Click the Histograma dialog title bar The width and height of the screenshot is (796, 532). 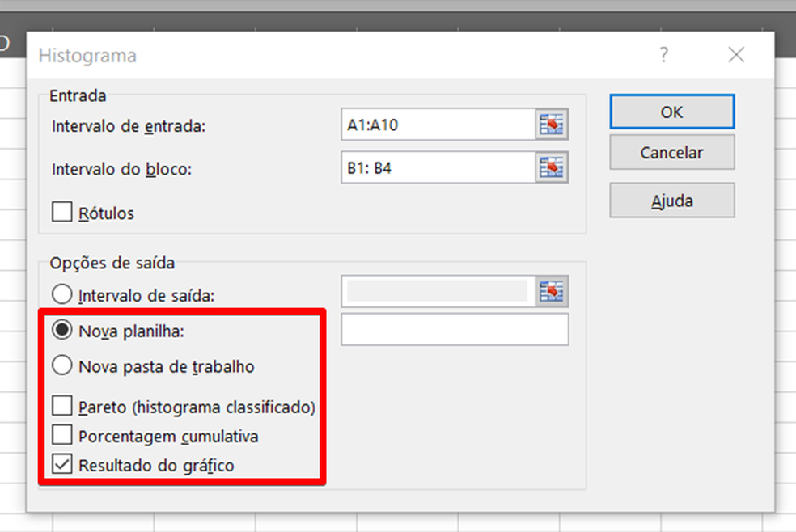pos(324,55)
